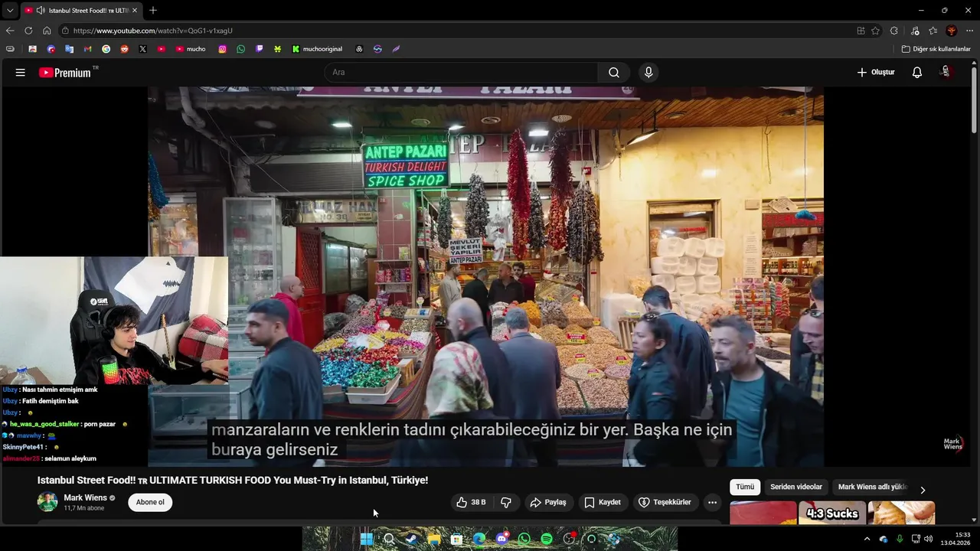This screenshot has height=551, width=980.
Task: Open Spotify from taskbar
Action: coord(547,539)
